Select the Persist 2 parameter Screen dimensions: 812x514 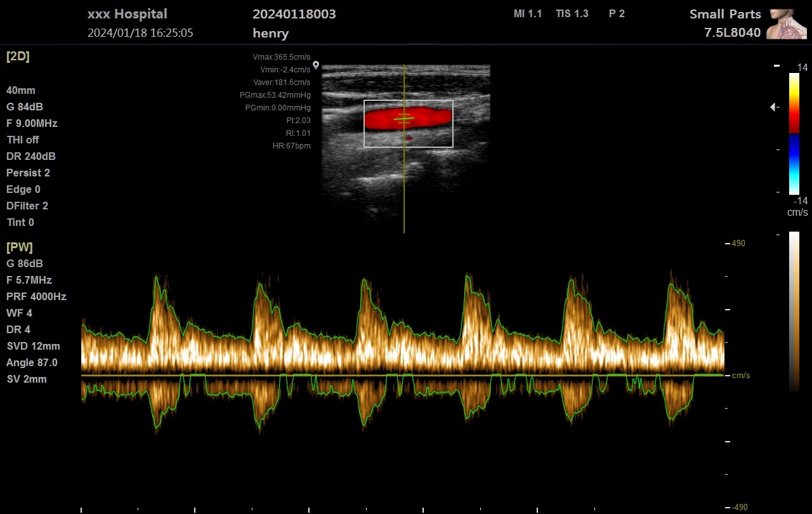point(28,173)
